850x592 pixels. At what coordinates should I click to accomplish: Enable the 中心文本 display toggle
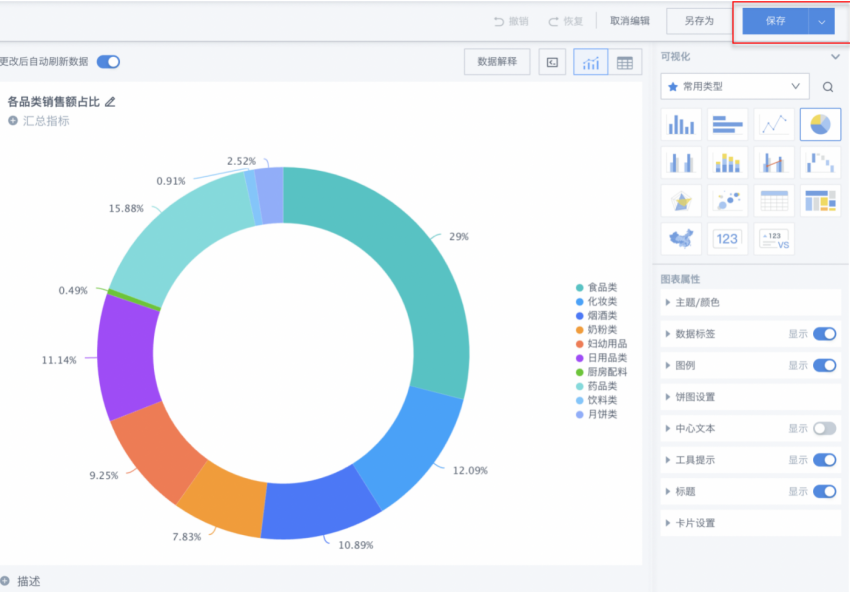824,428
